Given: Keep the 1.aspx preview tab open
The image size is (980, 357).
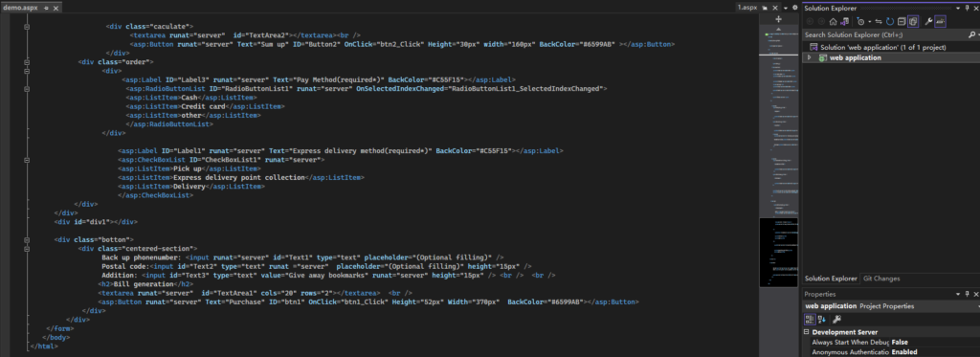Looking at the screenshot, I should (764, 8).
